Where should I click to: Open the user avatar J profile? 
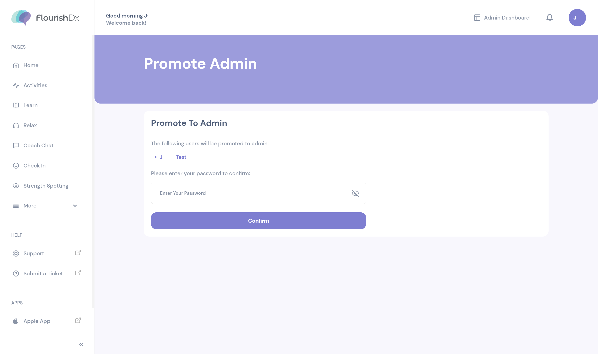(x=577, y=18)
